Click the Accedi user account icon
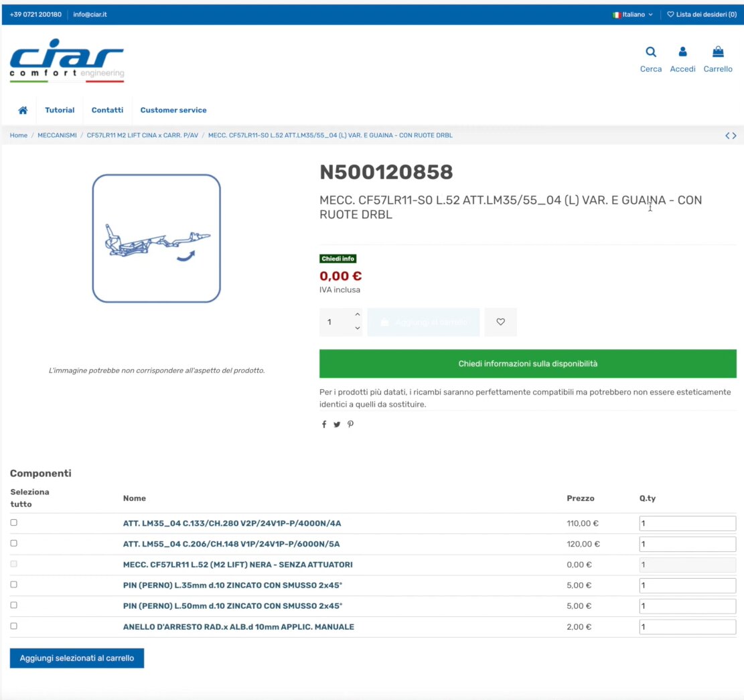This screenshot has width=744, height=700. [x=682, y=52]
